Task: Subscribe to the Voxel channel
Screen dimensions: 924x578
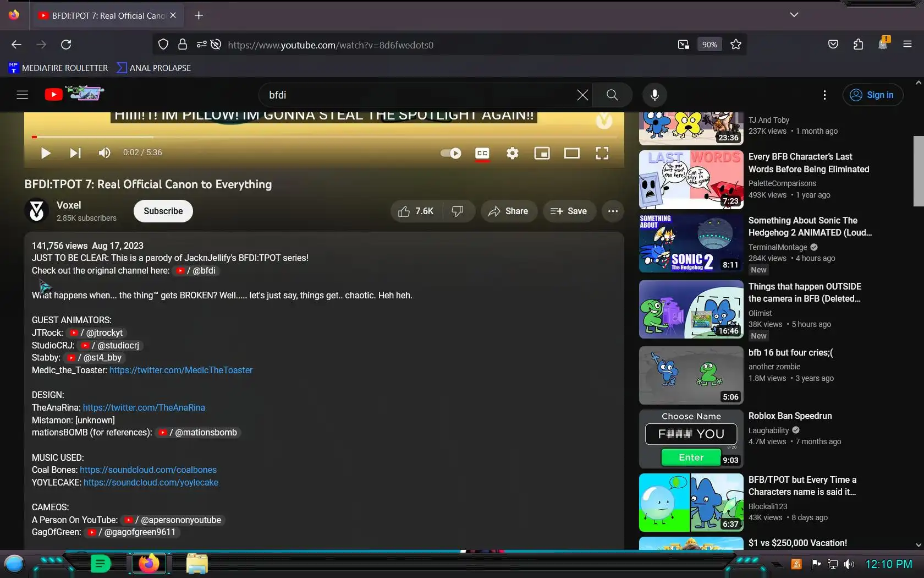Action: click(x=163, y=211)
